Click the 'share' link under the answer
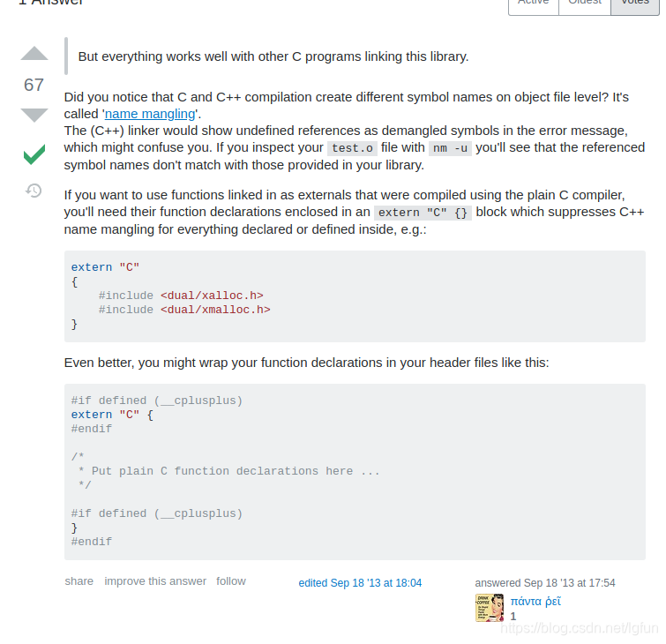Screen dimensions: 666x644 79,581
